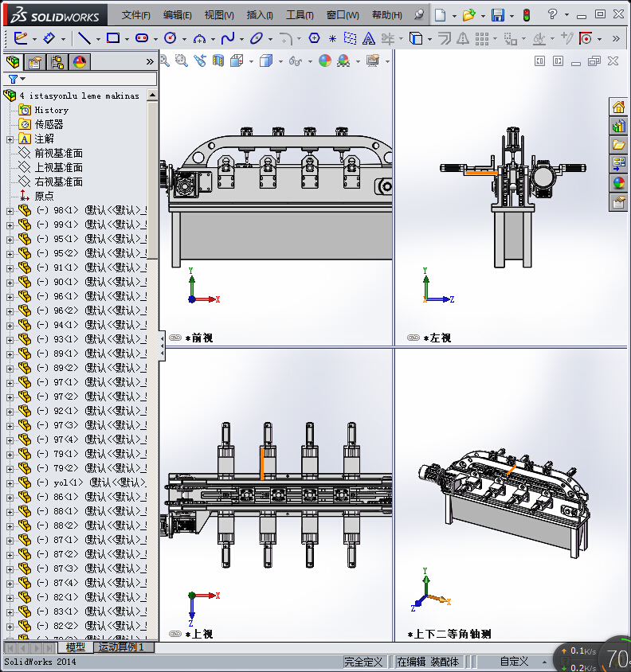This screenshot has width=631, height=672.
Task: Select the 上视基准面 plane
Action: click(58, 167)
